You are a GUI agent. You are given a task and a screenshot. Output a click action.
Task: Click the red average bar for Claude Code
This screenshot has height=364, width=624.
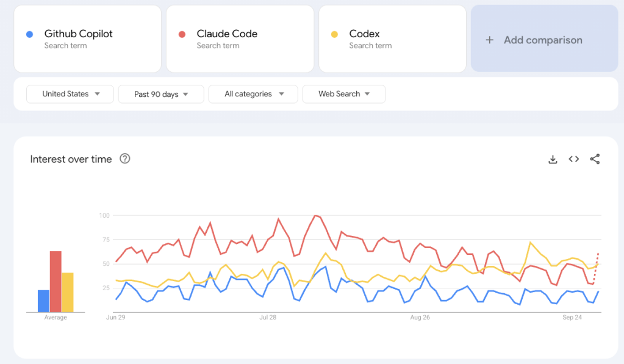56,281
